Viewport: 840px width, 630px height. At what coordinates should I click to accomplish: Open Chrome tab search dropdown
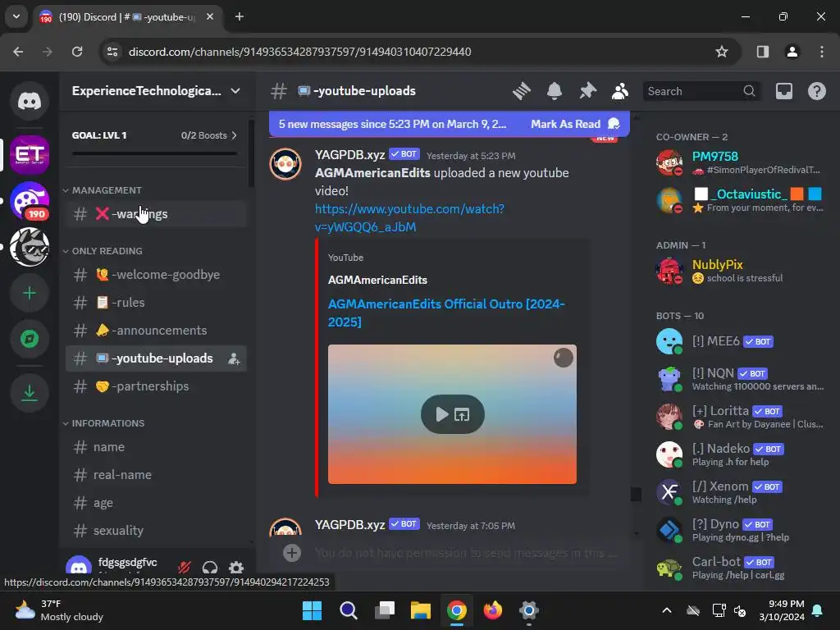[16, 16]
